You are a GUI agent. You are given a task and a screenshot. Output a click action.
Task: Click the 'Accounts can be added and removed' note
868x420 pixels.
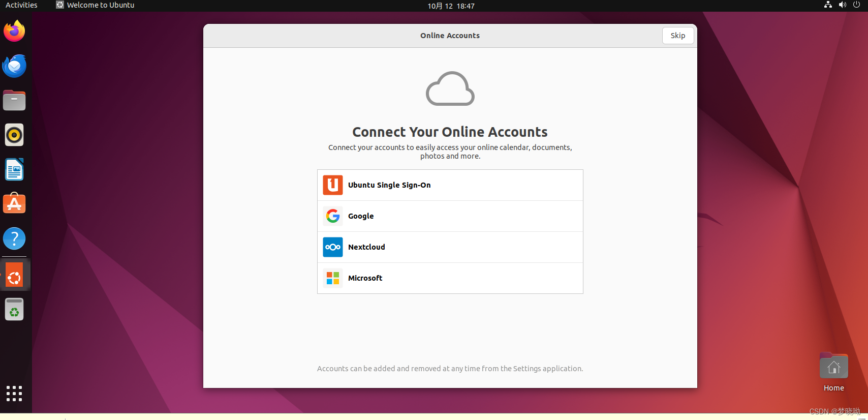click(x=450, y=369)
